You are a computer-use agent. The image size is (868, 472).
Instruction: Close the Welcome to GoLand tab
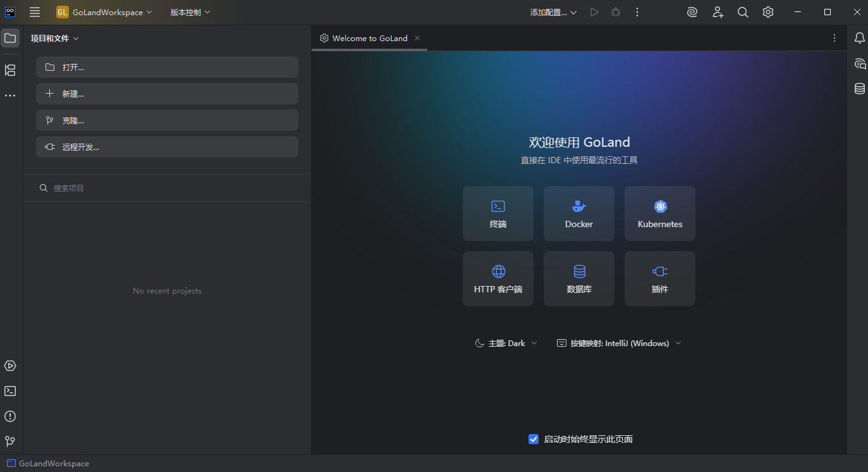pos(417,38)
